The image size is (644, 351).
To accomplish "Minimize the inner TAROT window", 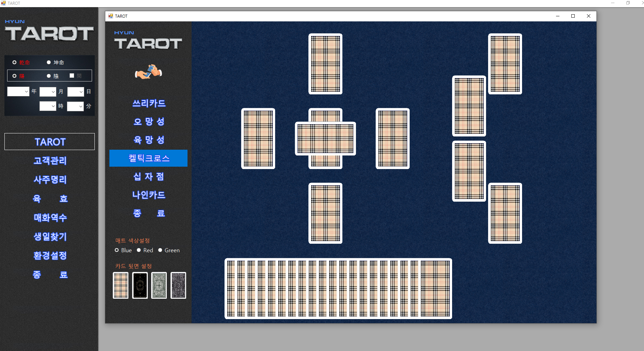I will [558, 16].
